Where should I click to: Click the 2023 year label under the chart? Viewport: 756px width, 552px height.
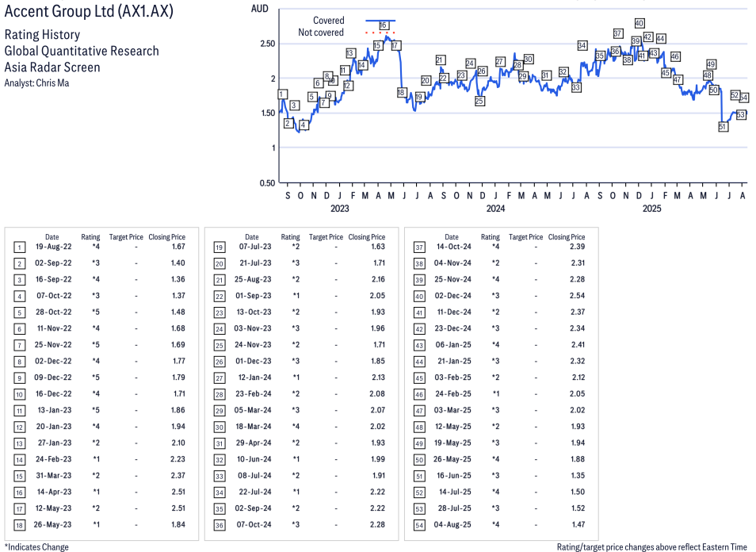339,209
